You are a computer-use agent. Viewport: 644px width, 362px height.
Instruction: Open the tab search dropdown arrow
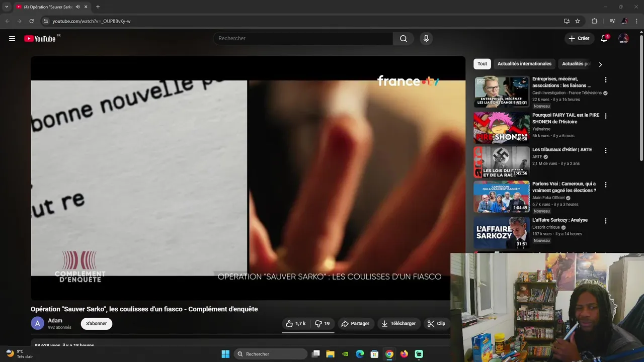[x=7, y=7]
